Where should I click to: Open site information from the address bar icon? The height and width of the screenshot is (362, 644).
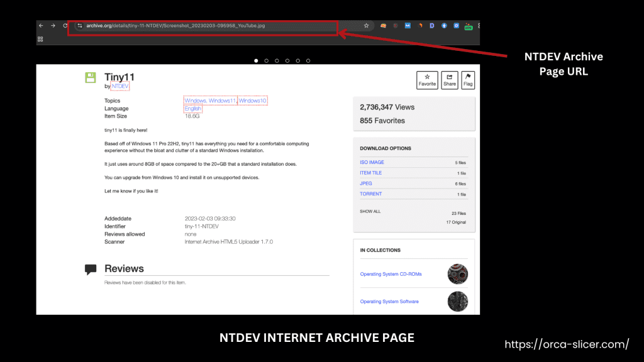79,26
